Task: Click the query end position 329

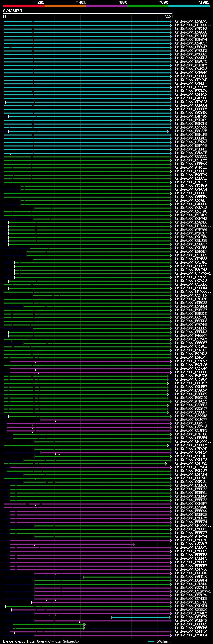Action: click(168, 16)
